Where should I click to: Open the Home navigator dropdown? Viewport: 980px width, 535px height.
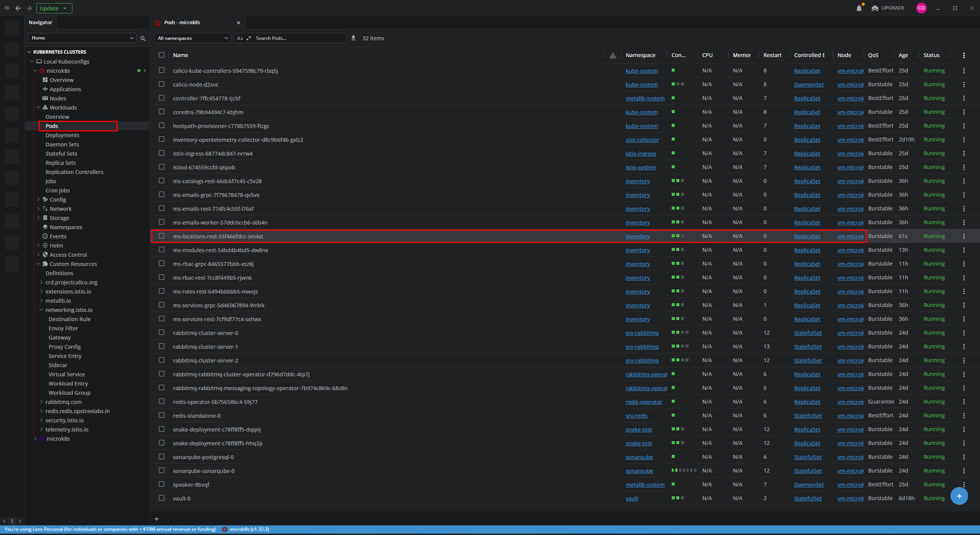click(82, 38)
